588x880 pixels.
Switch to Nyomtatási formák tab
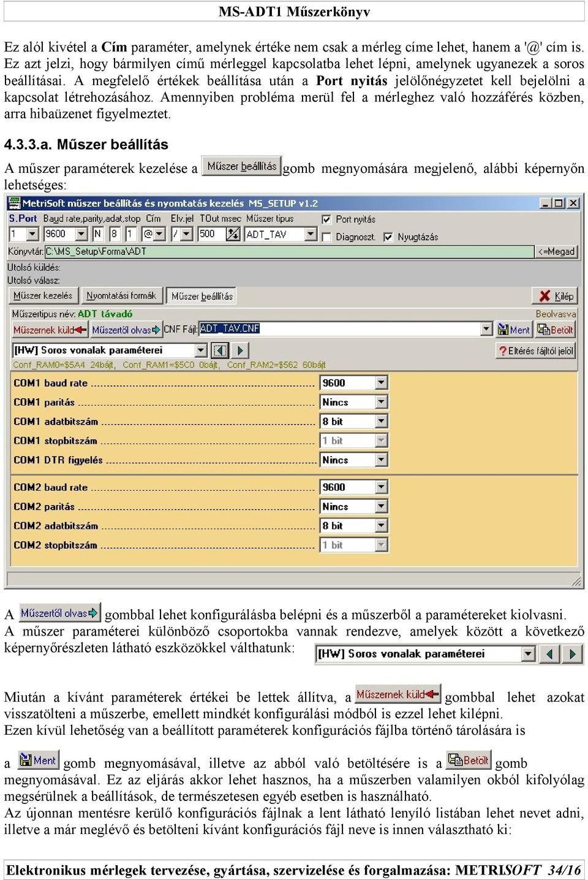pos(121,296)
